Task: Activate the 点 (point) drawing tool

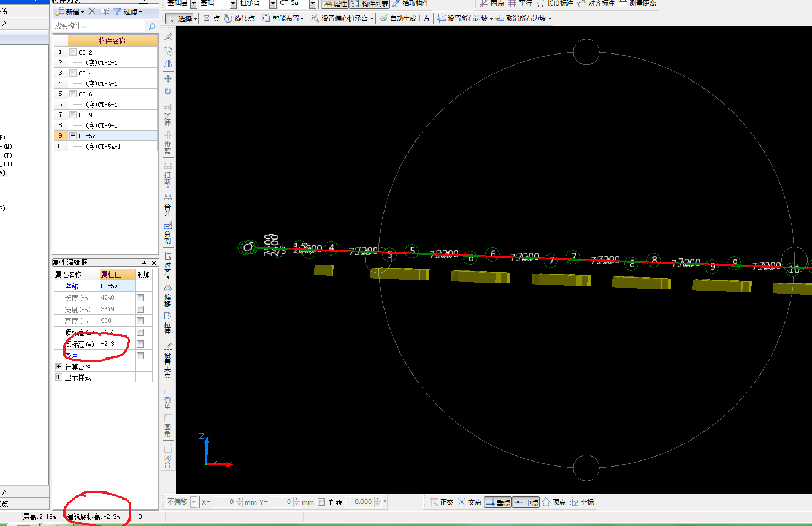Action: (x=212, y=18)
